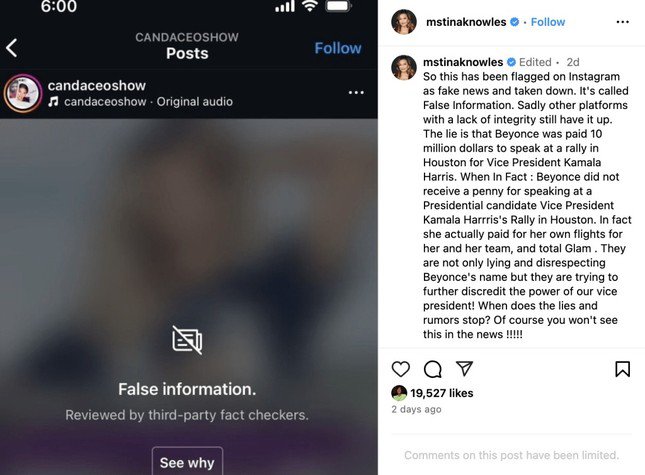Share the post with paper plane icon
This screenshot has width=645, height=475.
point(464,368)
